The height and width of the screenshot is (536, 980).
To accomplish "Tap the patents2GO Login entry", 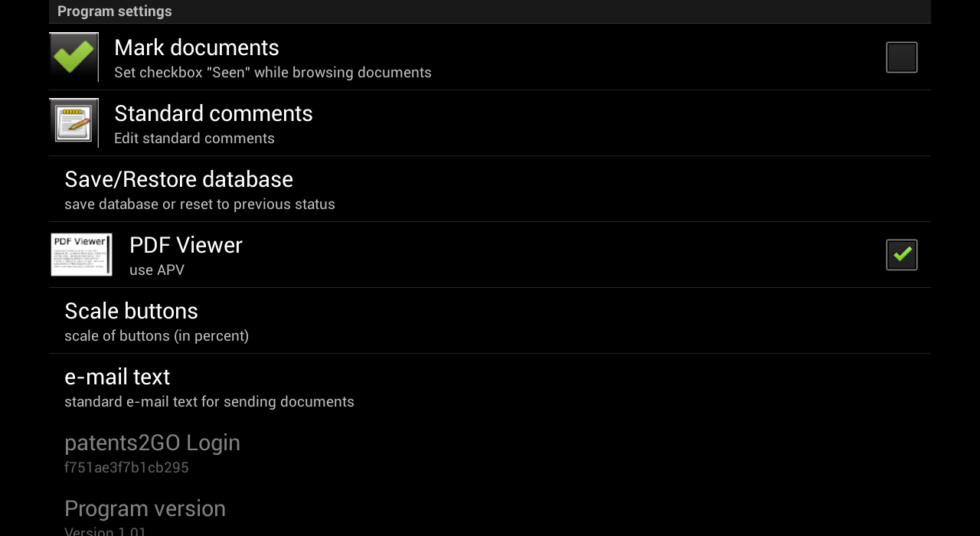I will click(152, 443).
